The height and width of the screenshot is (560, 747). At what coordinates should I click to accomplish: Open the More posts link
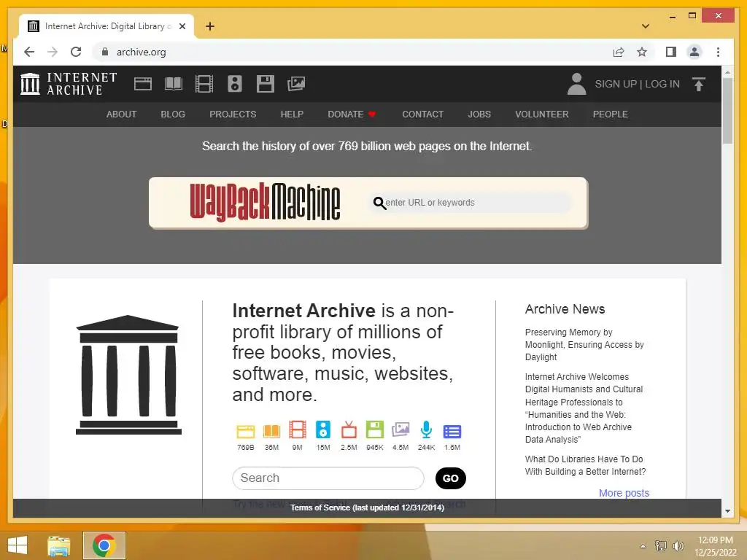[624, 493]
